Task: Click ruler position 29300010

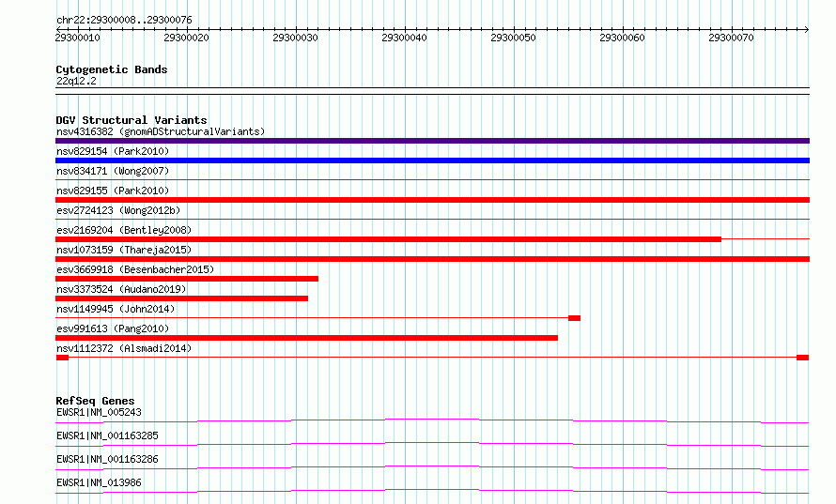Action: pos(78,38)
